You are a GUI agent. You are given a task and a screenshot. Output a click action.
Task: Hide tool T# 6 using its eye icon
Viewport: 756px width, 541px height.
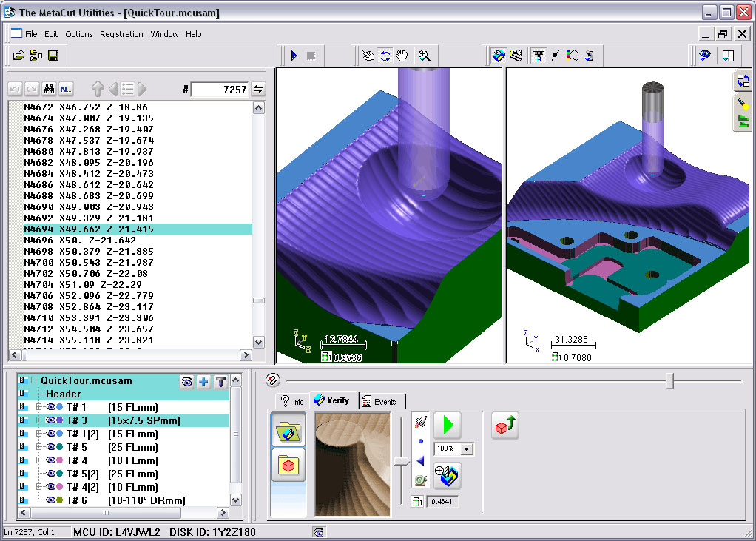click(x=51, y=500)
